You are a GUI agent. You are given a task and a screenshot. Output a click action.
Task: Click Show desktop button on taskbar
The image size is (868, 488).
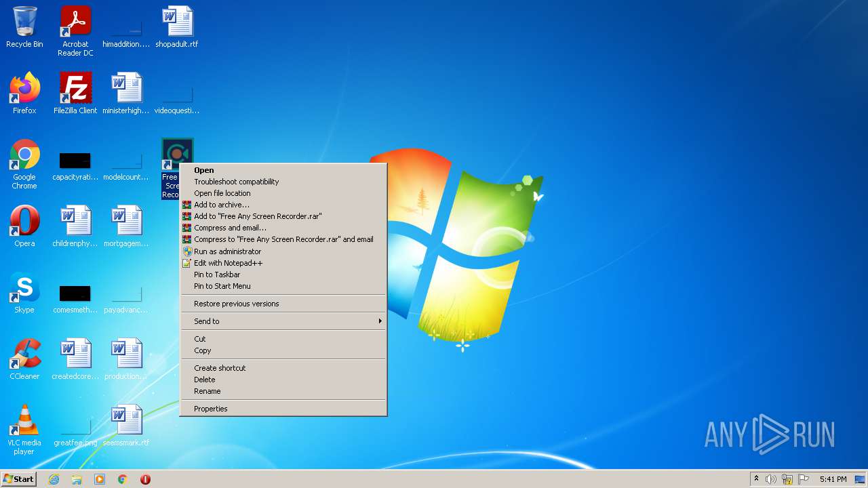[x=861, y=479]
